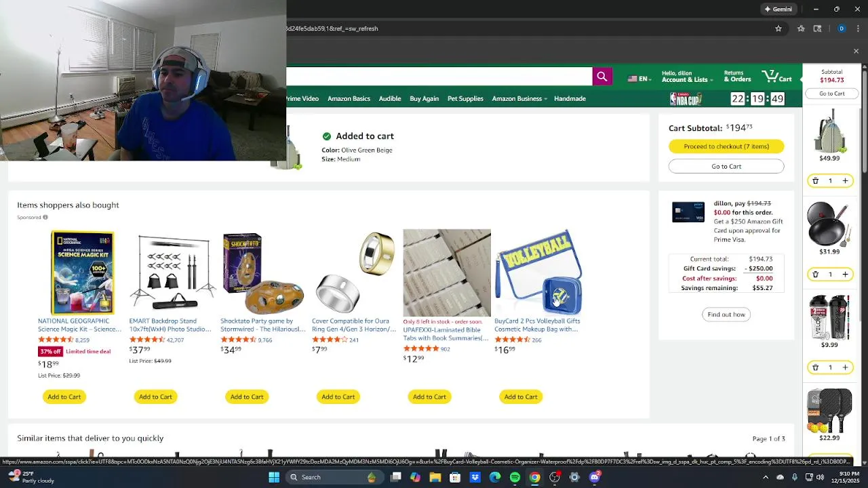Click small Go to Cart in sidebar
Viewport: 868px width, 488px height.
[831, 94]
